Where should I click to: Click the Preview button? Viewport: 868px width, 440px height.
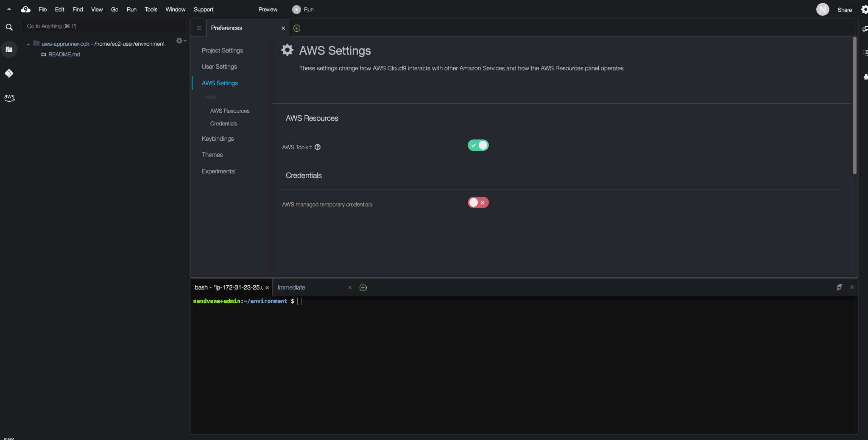pos(268,9)
